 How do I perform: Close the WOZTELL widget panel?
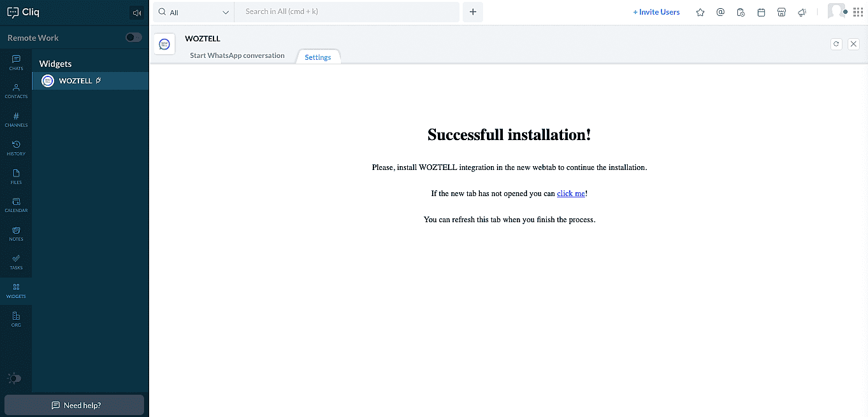[853, 44]
